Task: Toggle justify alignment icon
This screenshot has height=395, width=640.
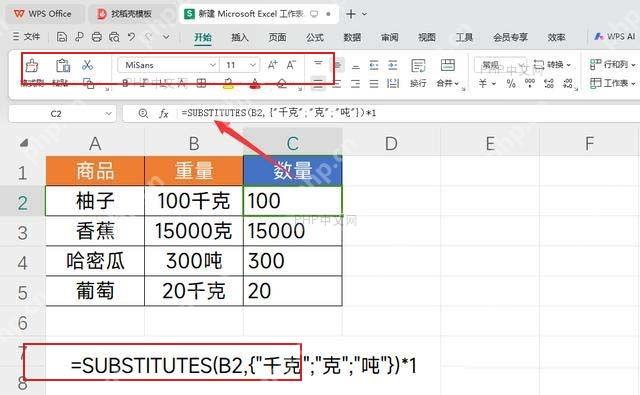Action: 374,84
